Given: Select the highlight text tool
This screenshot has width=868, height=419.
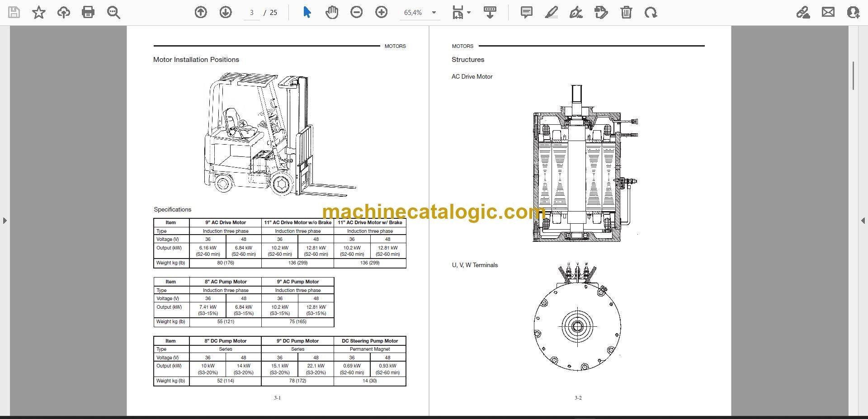Looking at the screenshot, I should 552,12.
